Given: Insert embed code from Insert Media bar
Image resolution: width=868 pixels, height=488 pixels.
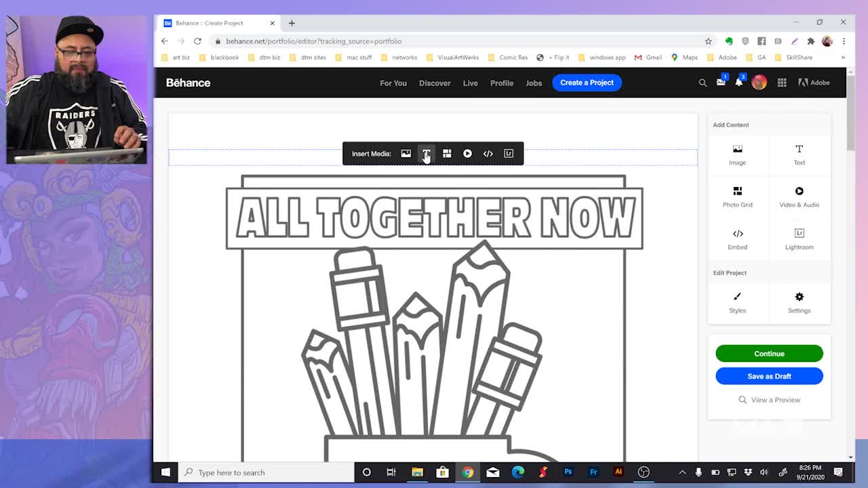Looking at the screenshot, I should tap(488, 153).
